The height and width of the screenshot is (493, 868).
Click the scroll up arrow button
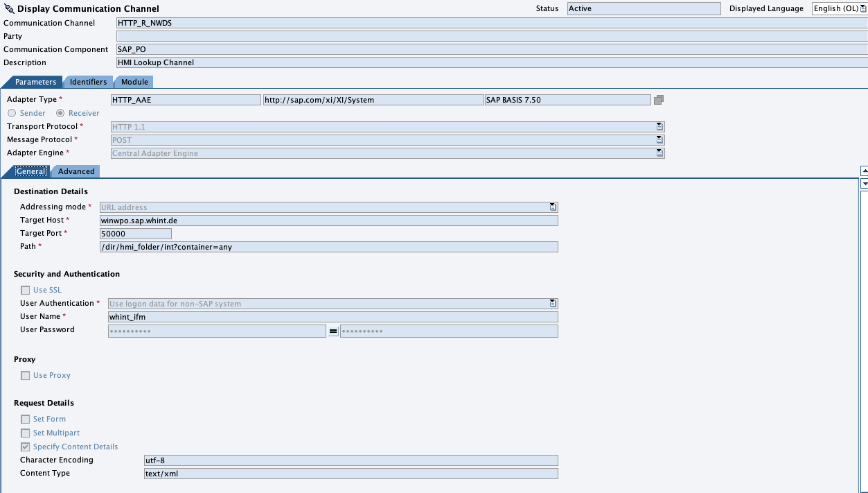[x=864, y=171]
